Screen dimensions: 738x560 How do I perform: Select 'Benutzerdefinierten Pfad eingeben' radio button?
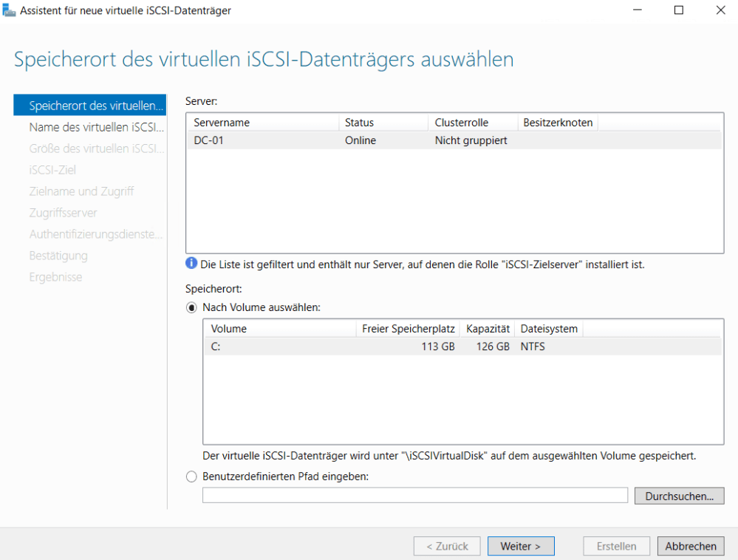point(192,477)
